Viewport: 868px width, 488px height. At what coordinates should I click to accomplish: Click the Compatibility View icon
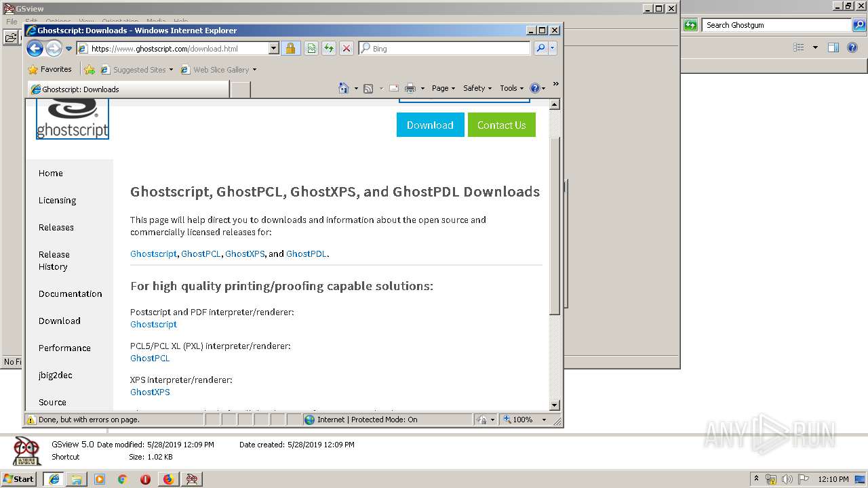[311, 49]
